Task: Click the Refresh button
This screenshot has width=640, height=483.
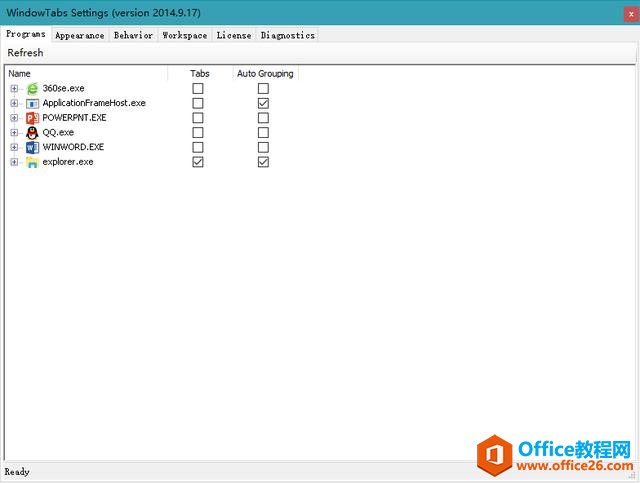Action: 25,53
